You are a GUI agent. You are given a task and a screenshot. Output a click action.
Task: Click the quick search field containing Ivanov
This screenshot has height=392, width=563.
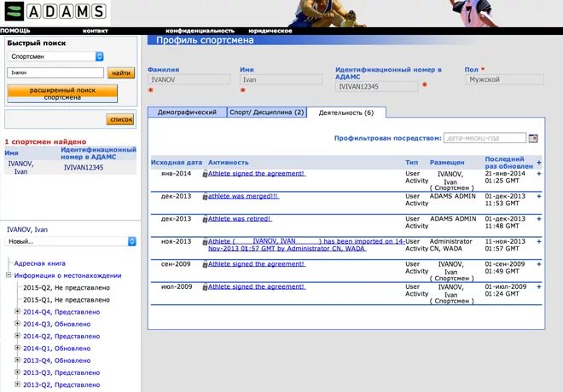coord(55,72)
